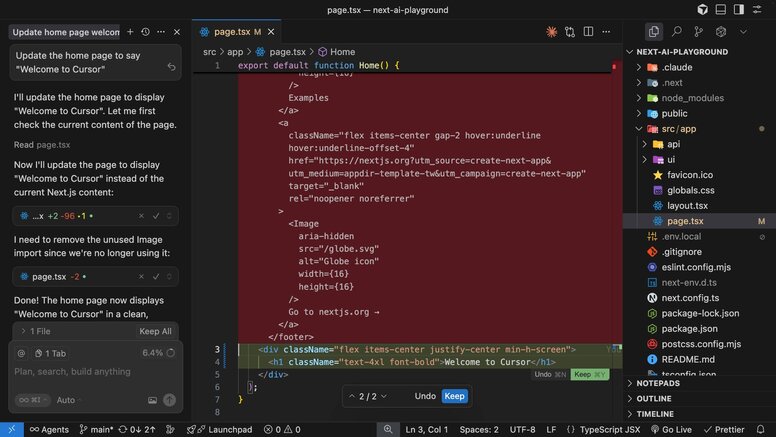Select the Update home page welcome chat tab
The width and height of the screenshot is (776, 437).
[64, 32]
